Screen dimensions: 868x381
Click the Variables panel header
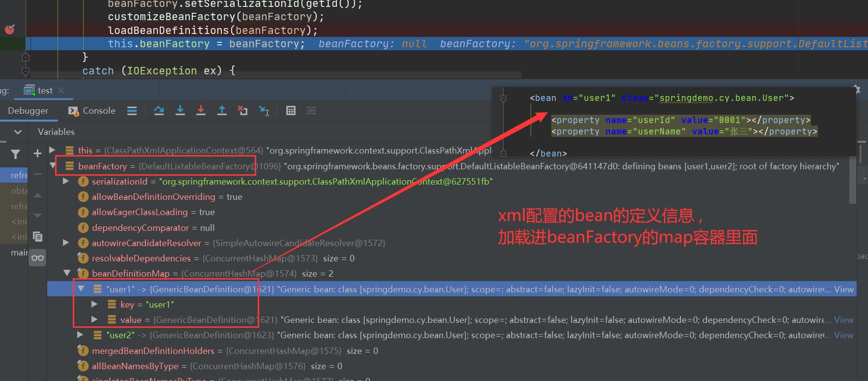point(56,132)
